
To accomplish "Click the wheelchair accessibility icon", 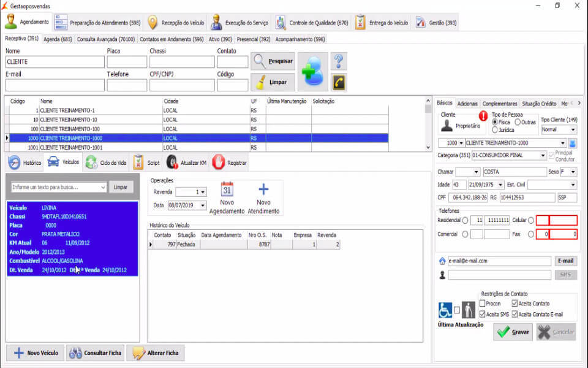I will point(445,310).
